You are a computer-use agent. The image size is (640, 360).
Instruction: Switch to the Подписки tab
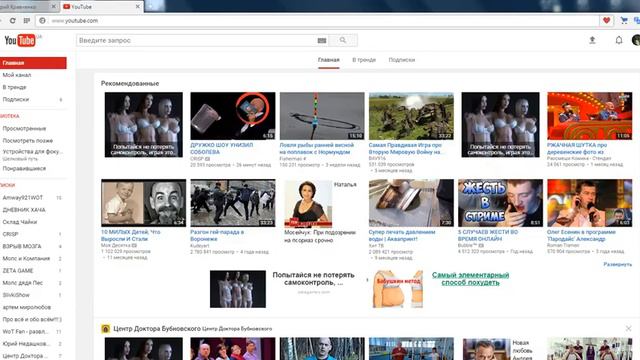pos(402,60)
